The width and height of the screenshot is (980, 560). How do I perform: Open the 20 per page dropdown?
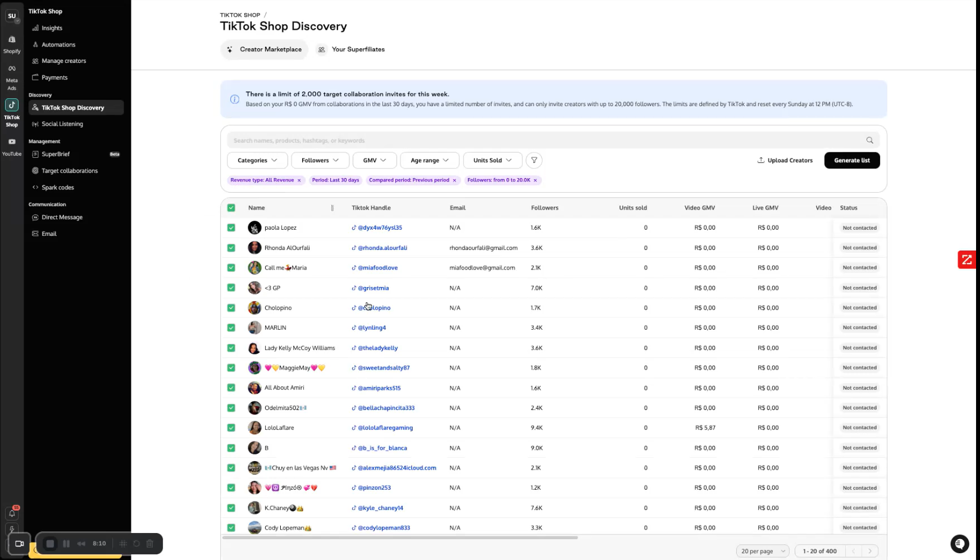tap(763, 551)
